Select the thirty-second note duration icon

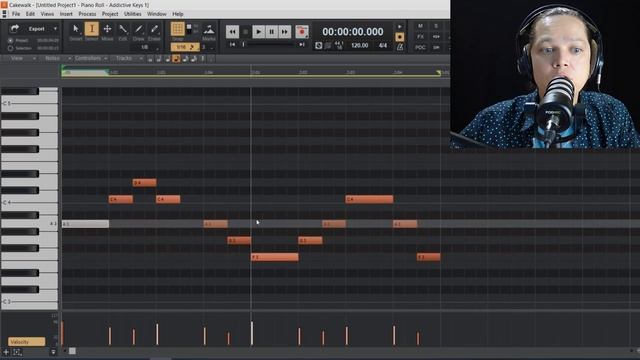193,59
